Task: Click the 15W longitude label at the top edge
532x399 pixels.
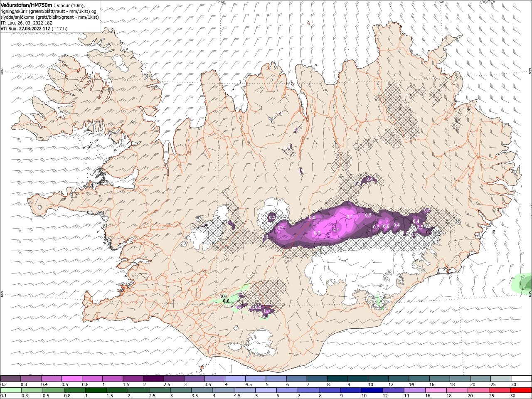Action: 440,2
